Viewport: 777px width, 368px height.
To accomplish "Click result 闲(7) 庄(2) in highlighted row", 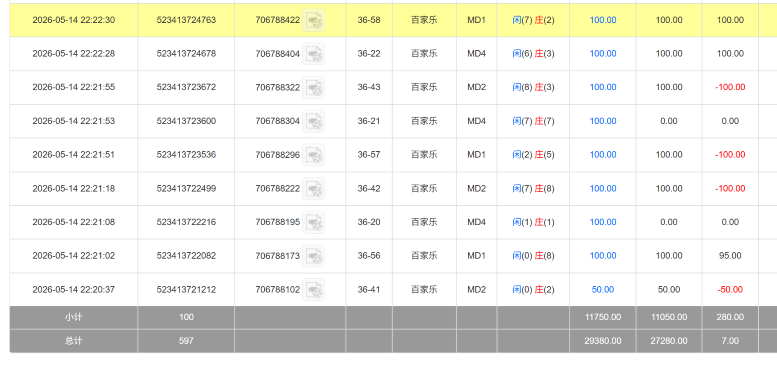I will 534,20.
